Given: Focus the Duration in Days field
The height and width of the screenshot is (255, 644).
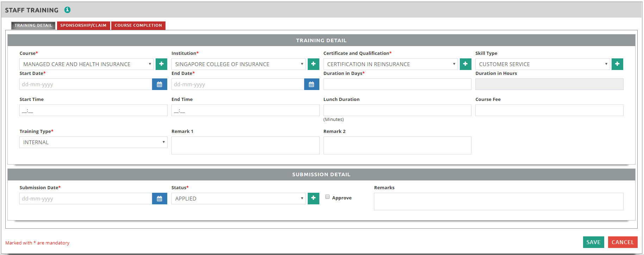Looking at the screenshot, I should click(397, 84).
